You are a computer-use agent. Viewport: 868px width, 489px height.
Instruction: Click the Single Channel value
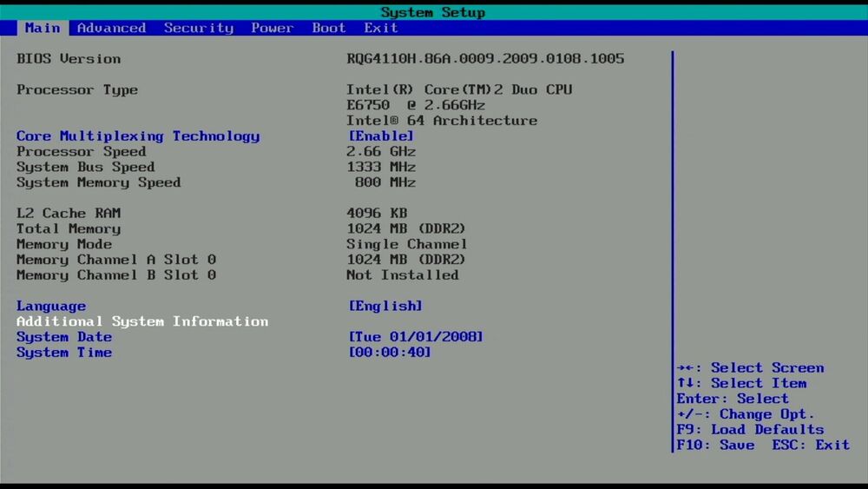point(406,244)
